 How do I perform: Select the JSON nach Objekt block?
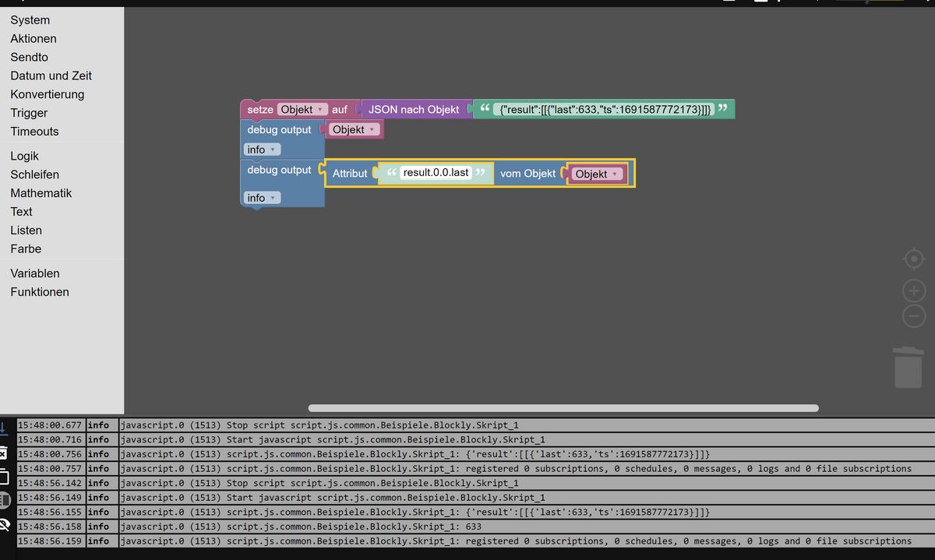point(414,110)
